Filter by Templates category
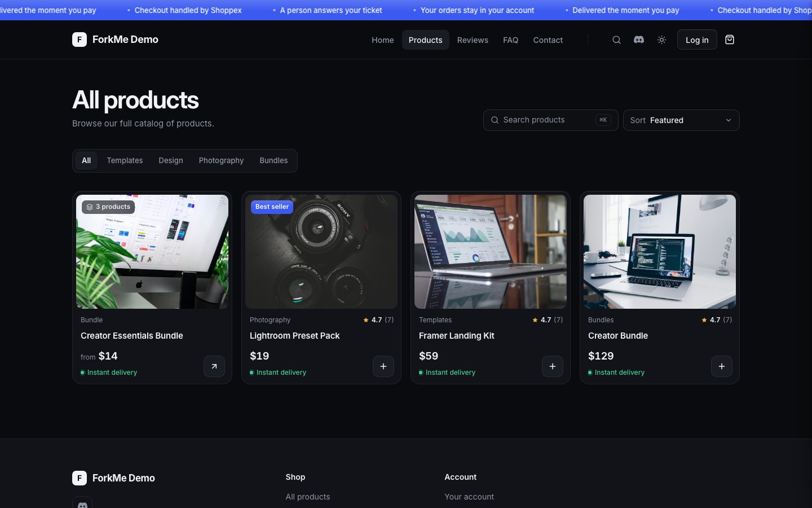Viewport: 812px width, 508px height. pos(125,160)
